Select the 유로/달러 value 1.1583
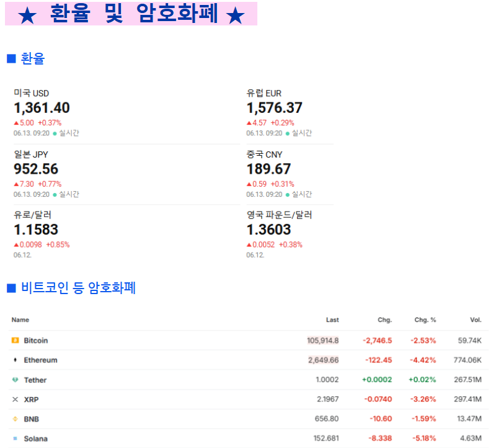 (36, 230)
